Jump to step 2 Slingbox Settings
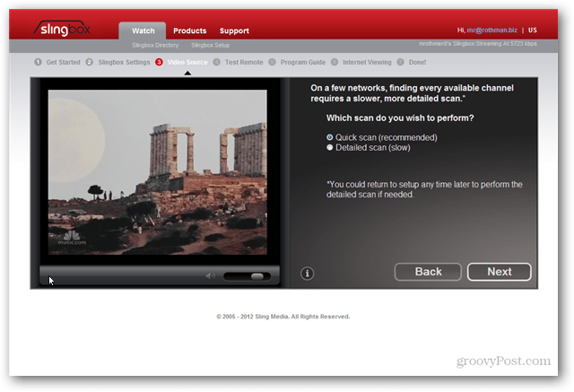The width and height of the screenshot is (574, 392). 118,62
